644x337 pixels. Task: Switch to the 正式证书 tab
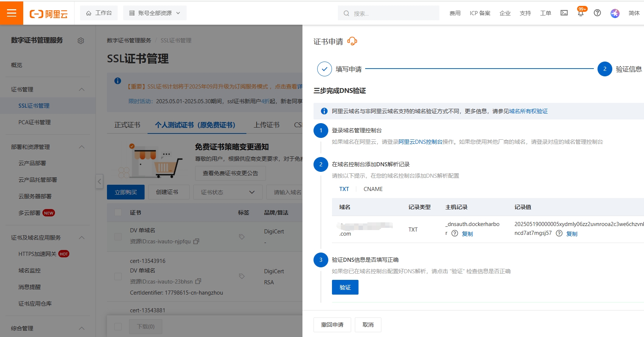click(x=127, y=125)
